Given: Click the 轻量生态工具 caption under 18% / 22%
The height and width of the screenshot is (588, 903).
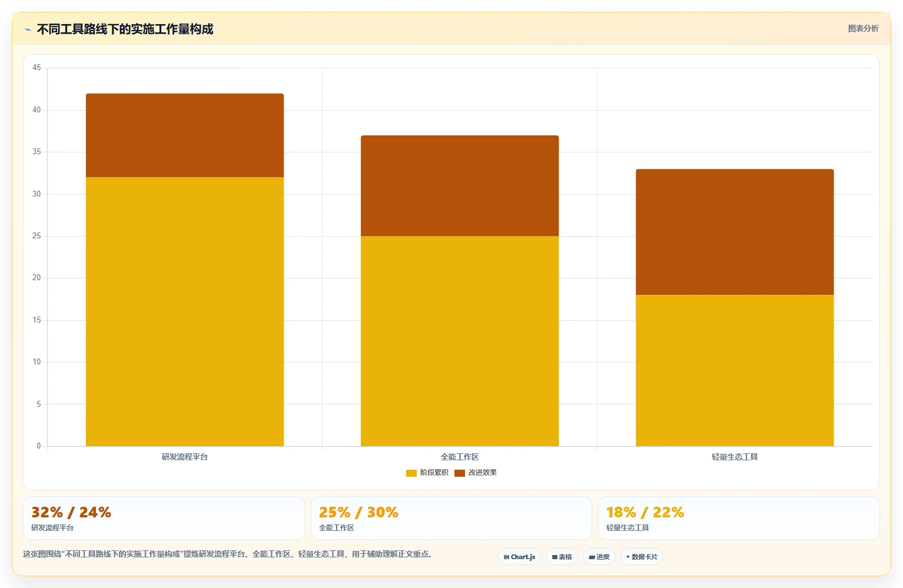Looking at the screenshot, I should 628,528.
